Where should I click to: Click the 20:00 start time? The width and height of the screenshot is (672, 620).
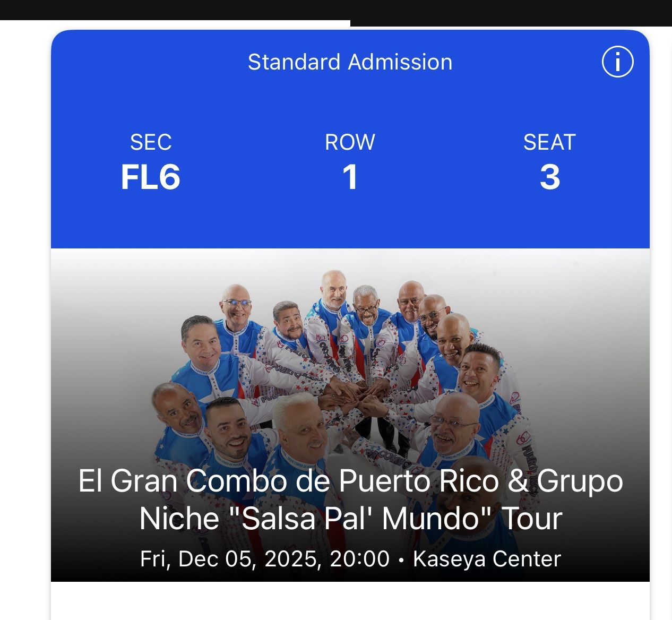coord(359,559)
